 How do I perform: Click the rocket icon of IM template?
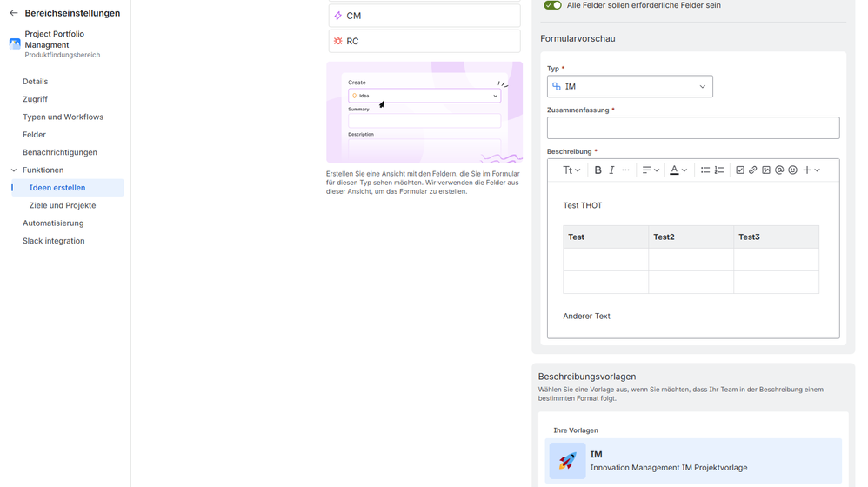[567, 460]
